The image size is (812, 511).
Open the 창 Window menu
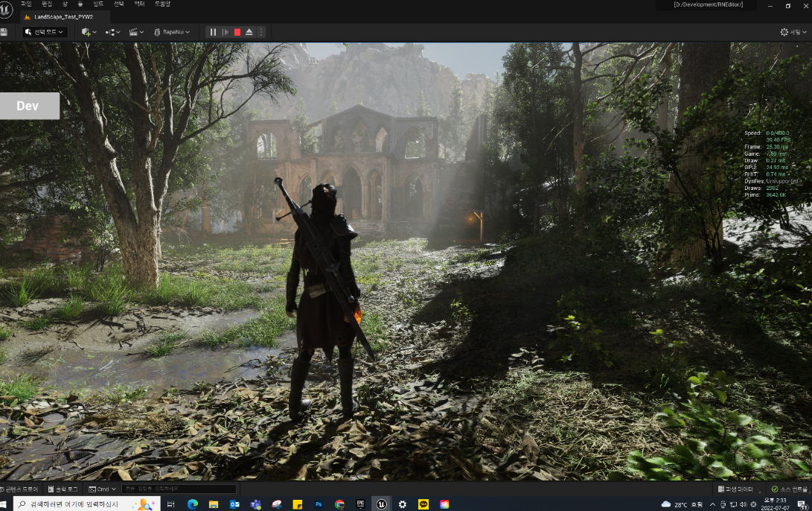(65, 4)
